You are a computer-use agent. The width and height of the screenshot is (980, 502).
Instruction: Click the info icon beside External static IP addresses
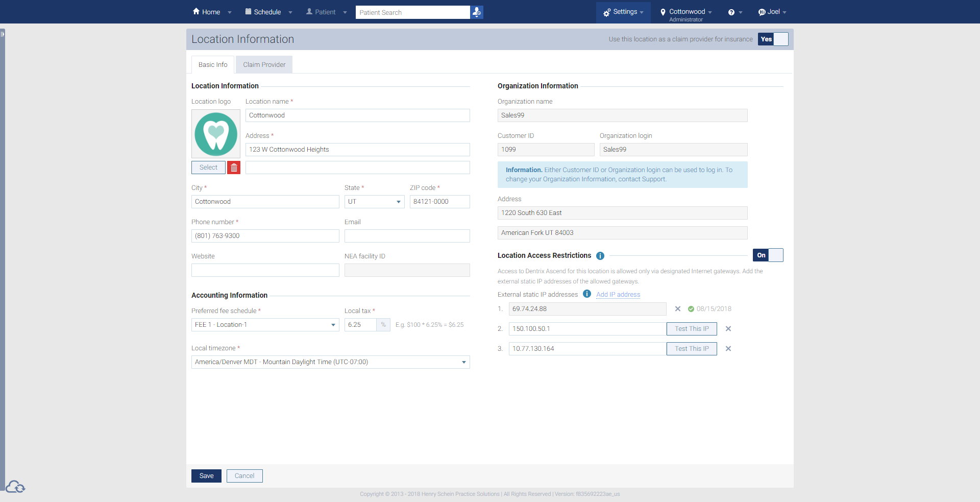click(586, 294)
